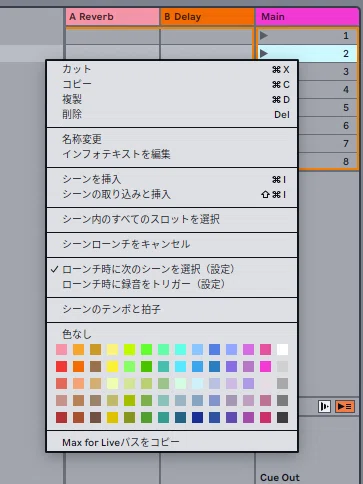The width and height of the screenshot is (363, 484).
Task: Pick the bright red swatch in second row
Action: [62, 366]
